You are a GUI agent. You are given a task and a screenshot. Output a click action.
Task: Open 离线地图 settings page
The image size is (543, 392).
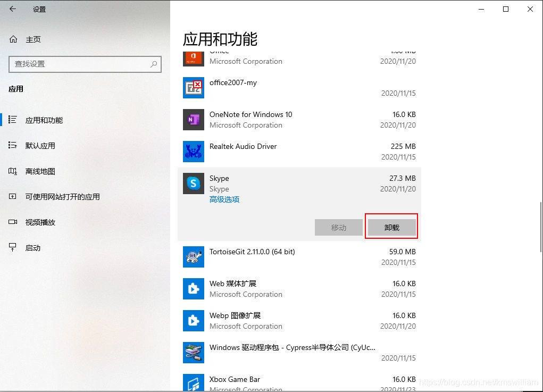40,171
